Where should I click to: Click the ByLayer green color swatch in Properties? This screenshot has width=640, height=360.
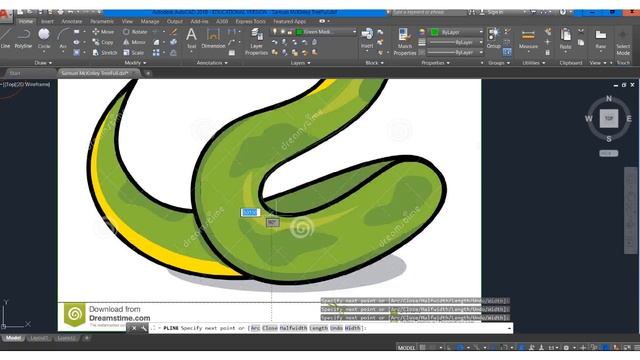tap(435, 32)
